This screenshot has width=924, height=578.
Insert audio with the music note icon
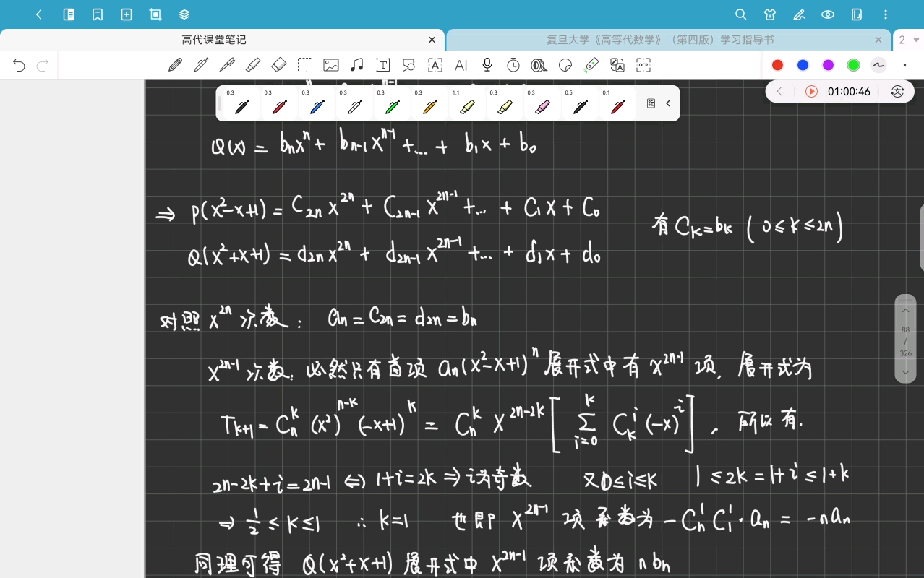pos(357,65)
